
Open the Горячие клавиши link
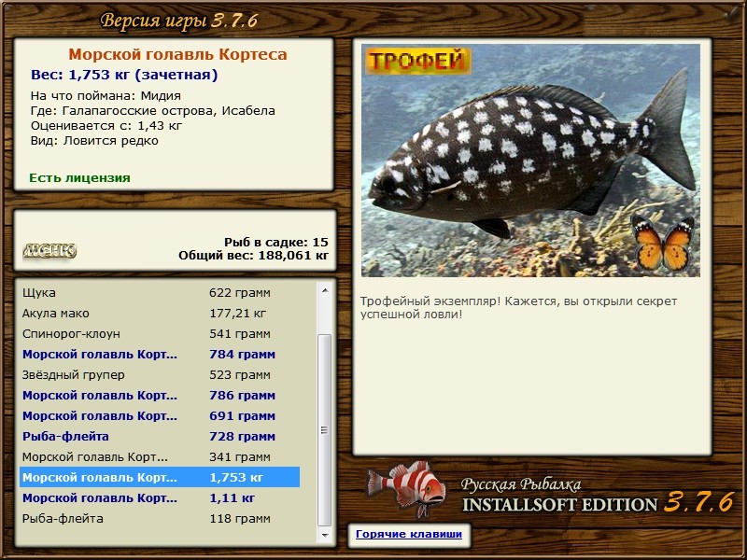[x=409, y=534]
